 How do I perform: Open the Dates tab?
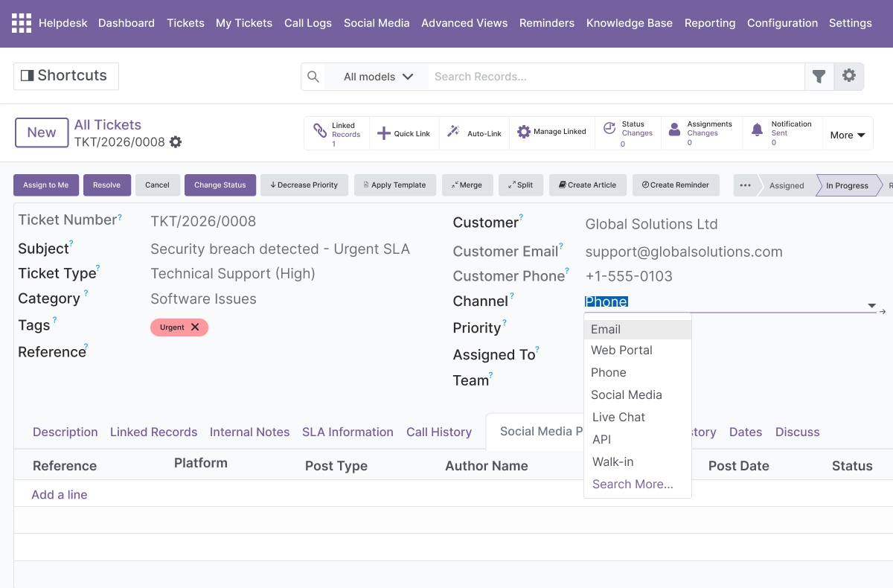pos(746,432)
